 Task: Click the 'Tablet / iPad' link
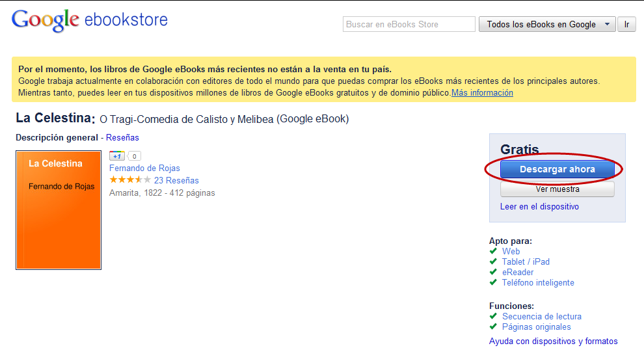point(526,261)
